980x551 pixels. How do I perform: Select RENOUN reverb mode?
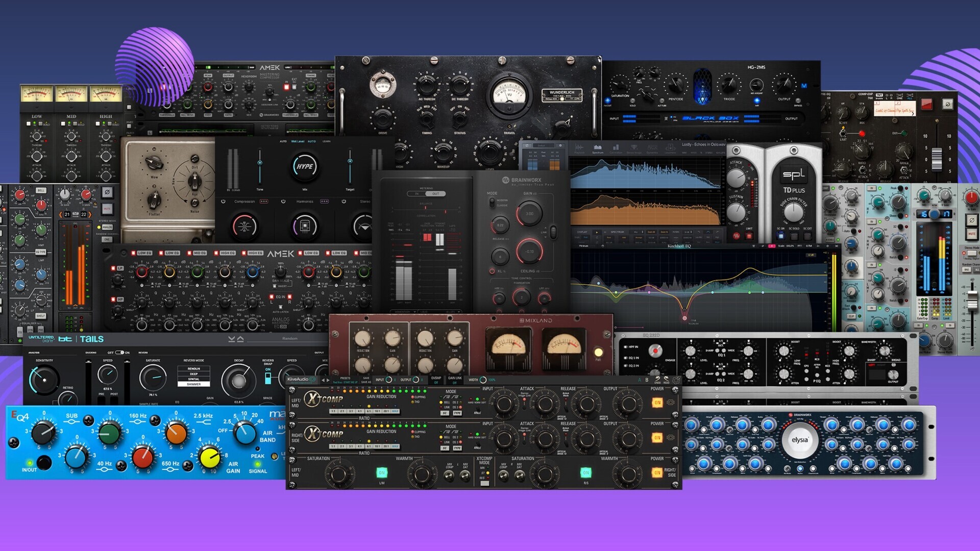click(193, 368)
